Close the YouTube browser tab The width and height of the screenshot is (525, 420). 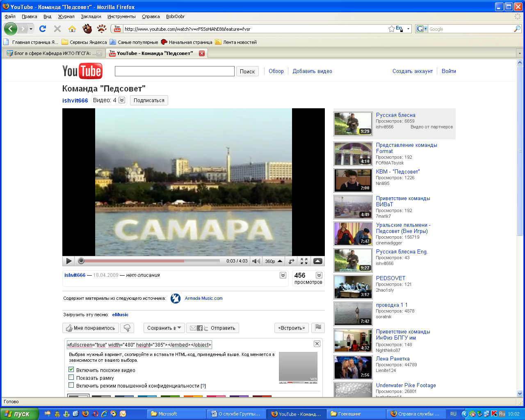[201, 53]
